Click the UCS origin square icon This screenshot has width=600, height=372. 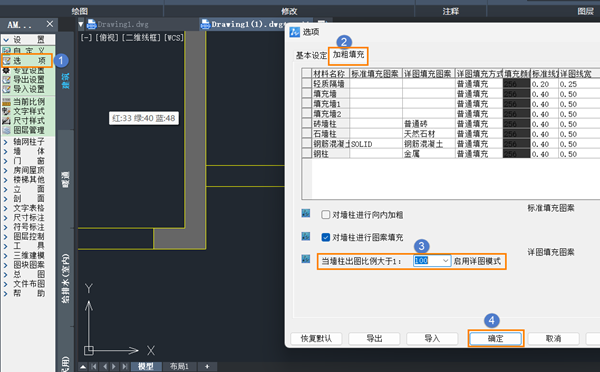(x=89, y=350)
